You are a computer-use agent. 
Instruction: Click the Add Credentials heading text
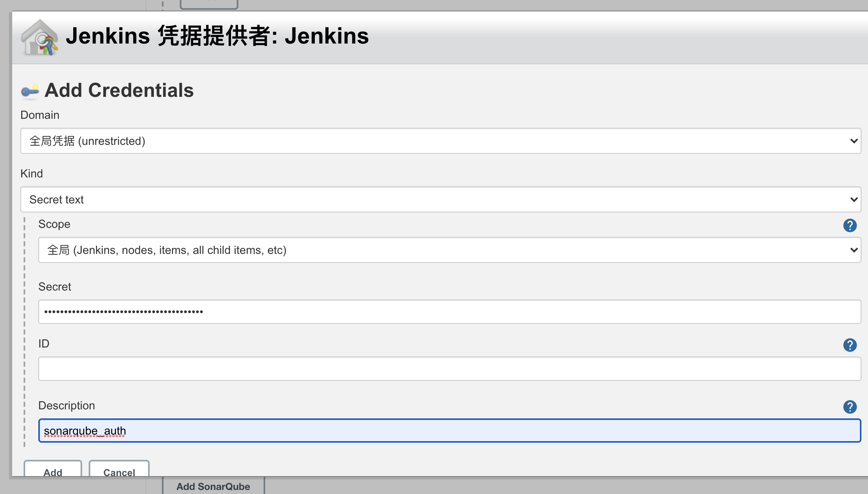pos(119,90)
